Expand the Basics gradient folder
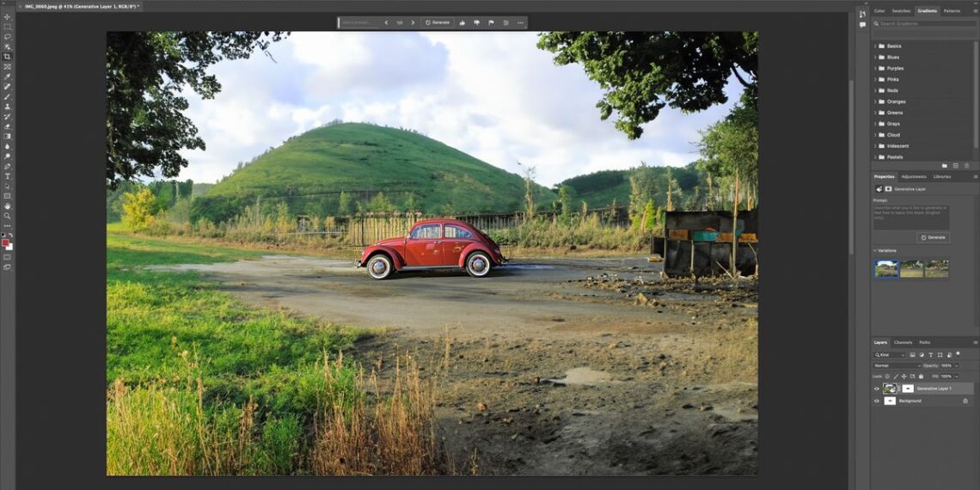This screenshot has height=490, width=980. click(875, 46)
